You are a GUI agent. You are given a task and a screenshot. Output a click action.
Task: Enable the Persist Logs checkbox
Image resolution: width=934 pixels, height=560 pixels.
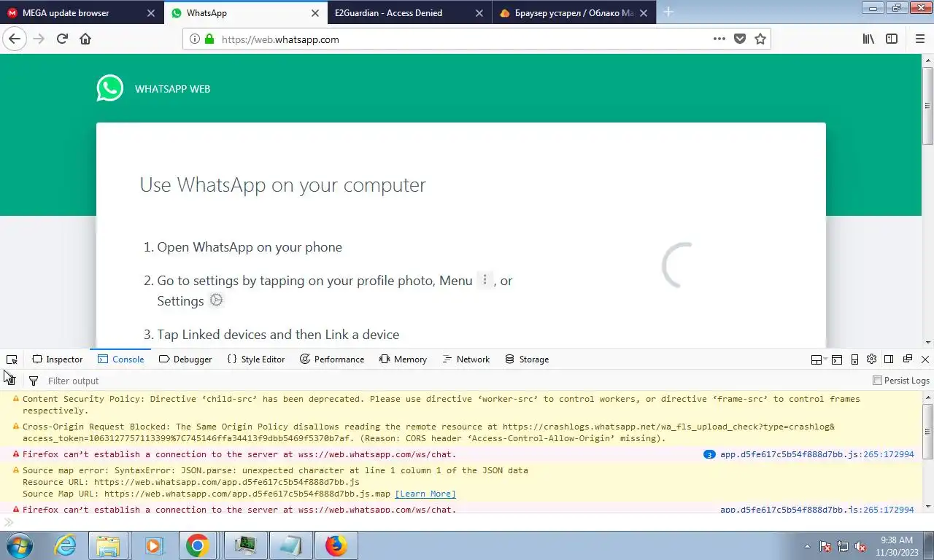coord(878,381)
